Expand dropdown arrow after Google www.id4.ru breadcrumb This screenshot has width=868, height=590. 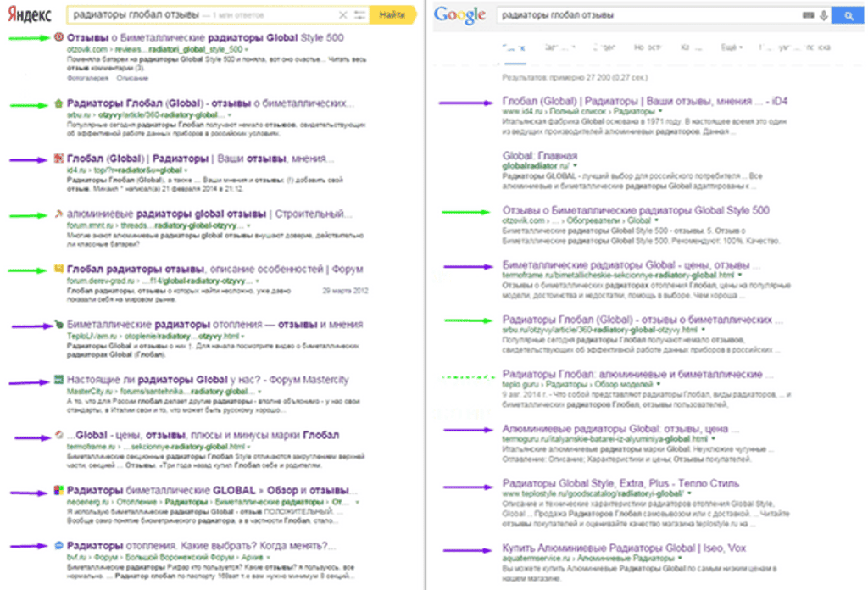point(659,112)
